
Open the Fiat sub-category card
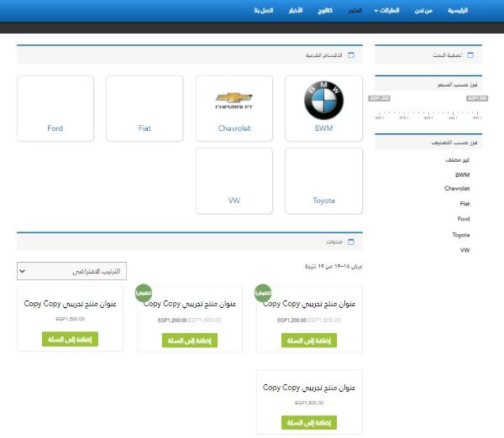(144, 108)
